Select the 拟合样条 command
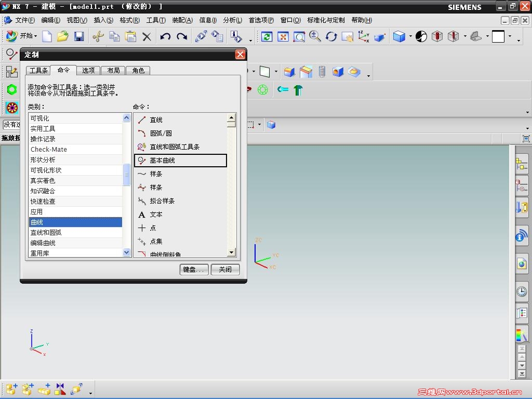Image resolution: width=532 pixels, height=399 pixels. click(180, 201)
